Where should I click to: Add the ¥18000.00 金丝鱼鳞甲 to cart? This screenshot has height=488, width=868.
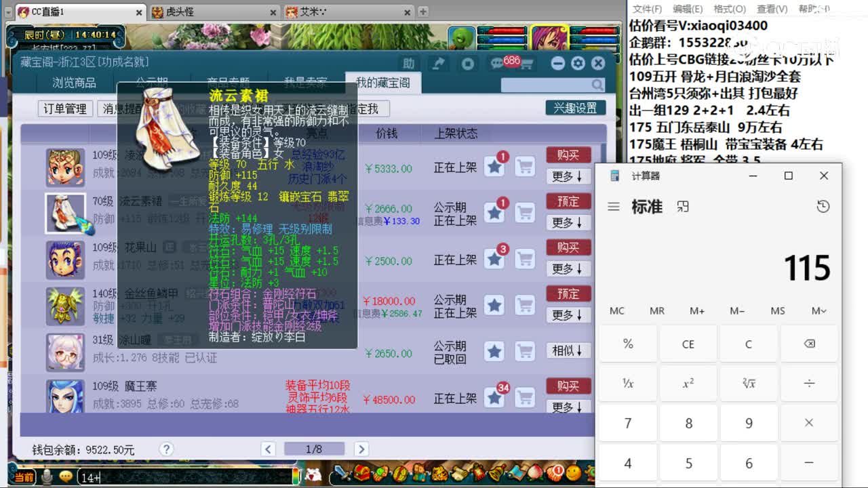click(525, 305)
